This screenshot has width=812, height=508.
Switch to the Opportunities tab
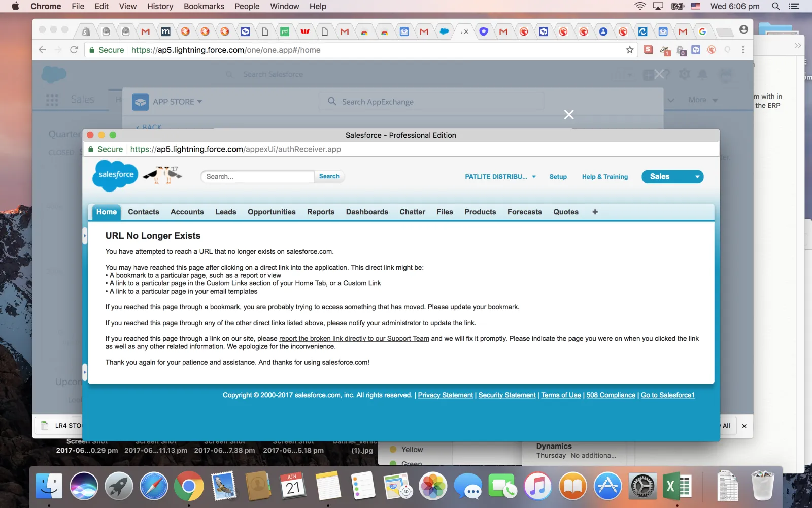272,212
